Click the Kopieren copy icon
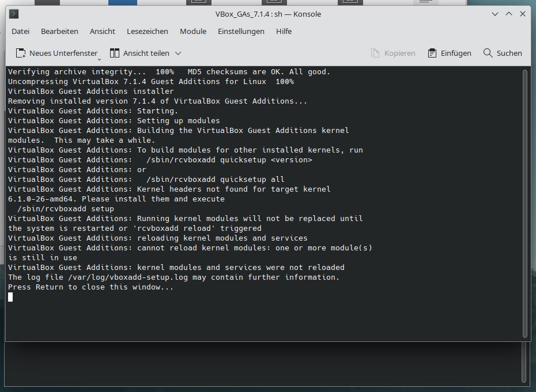The width and height of the screenshot is (536, 392). click(x=375, y=54)
